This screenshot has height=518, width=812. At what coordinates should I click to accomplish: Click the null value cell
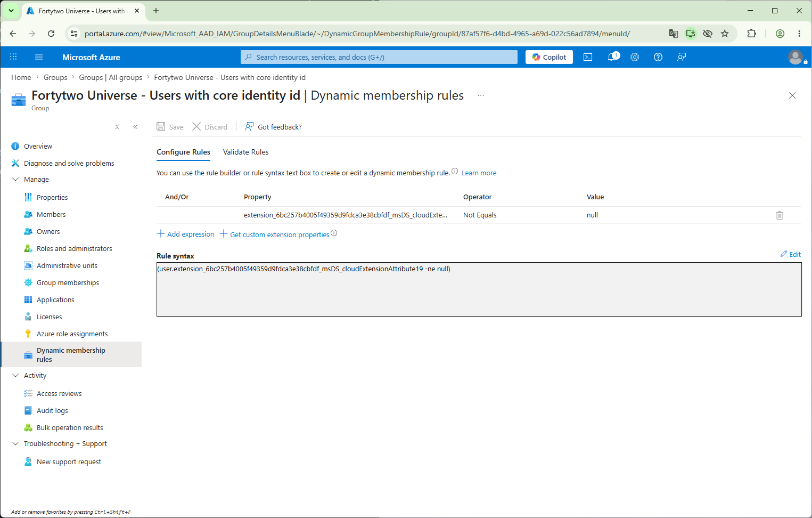click(x=592, y=215)
